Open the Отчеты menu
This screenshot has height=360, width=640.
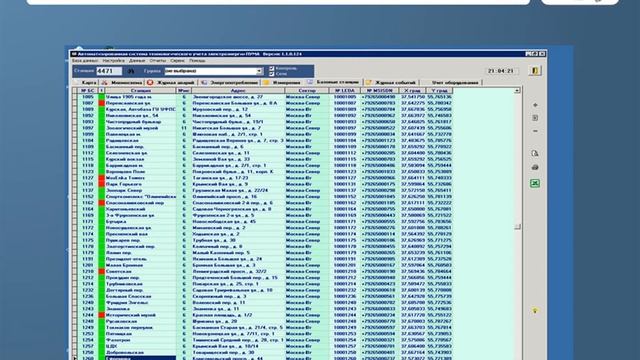(158, 60)
